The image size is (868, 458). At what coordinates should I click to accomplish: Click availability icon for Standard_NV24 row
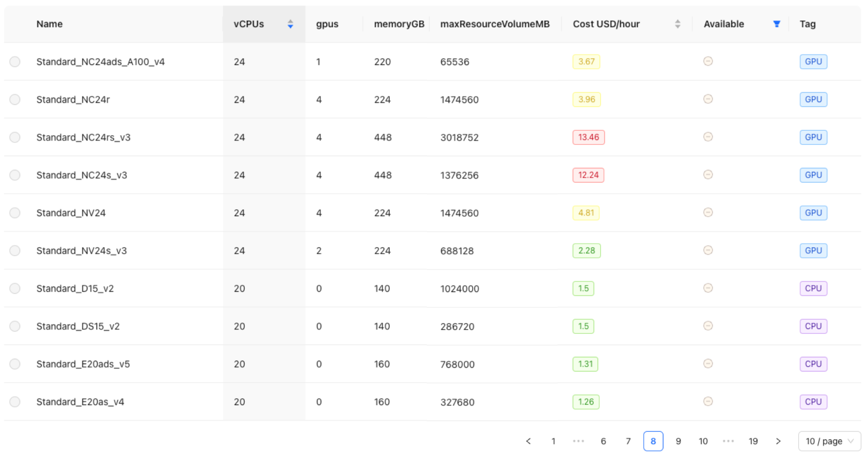point(708,212)
